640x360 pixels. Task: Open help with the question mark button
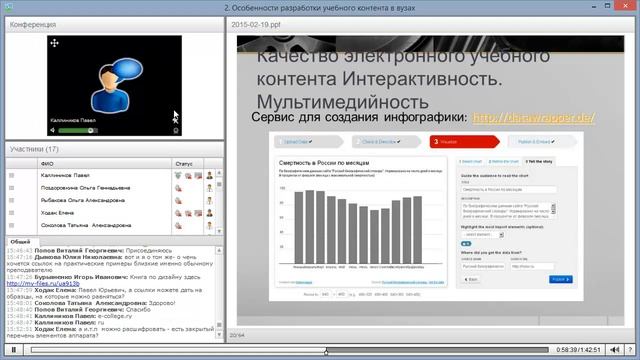click(631, 350)
